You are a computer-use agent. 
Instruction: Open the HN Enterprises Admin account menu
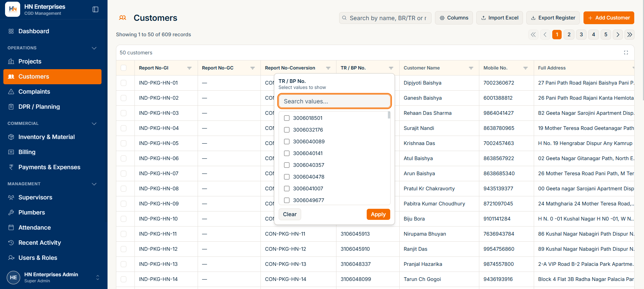pos(54,278)
